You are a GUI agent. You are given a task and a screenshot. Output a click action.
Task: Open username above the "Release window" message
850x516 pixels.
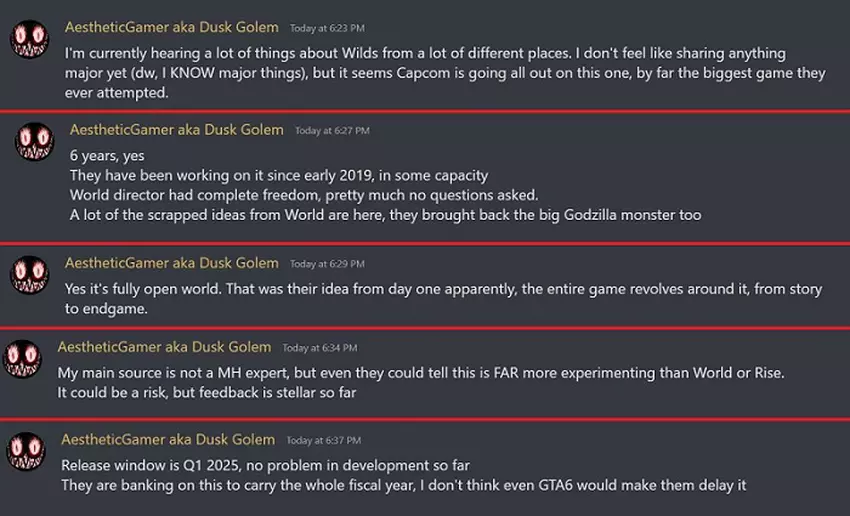[168, 440]
